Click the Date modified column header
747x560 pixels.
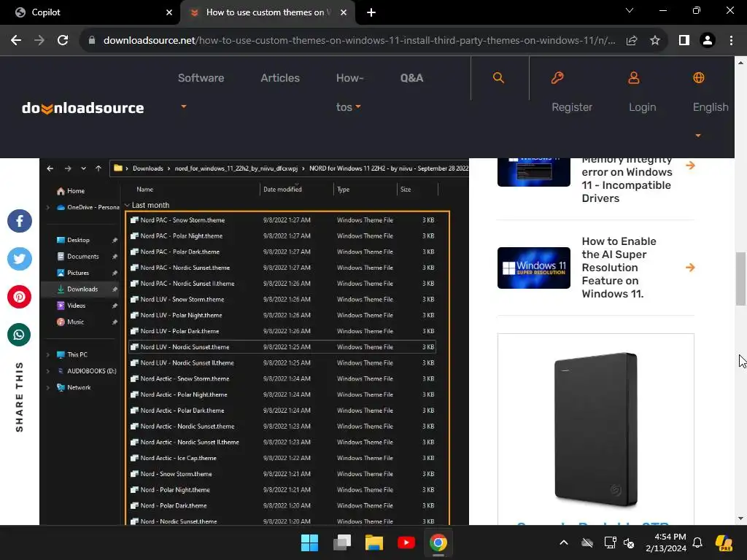(282, 190)
